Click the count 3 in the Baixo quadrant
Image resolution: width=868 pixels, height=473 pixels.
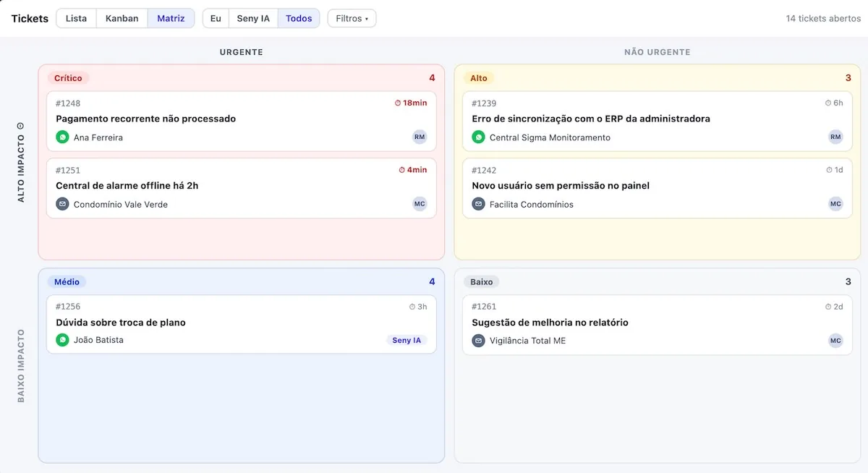coord(848,282)
